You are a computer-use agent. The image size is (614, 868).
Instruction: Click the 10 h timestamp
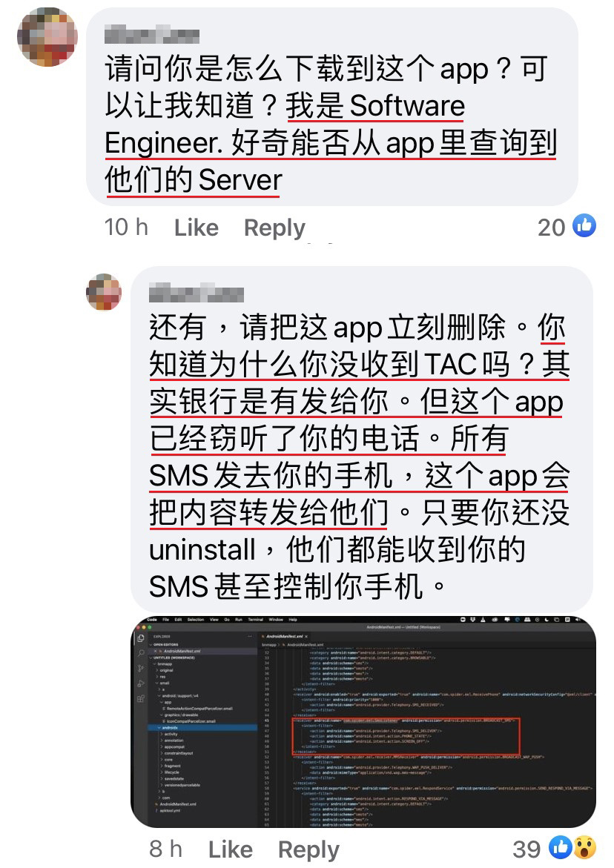click(126, 228)
